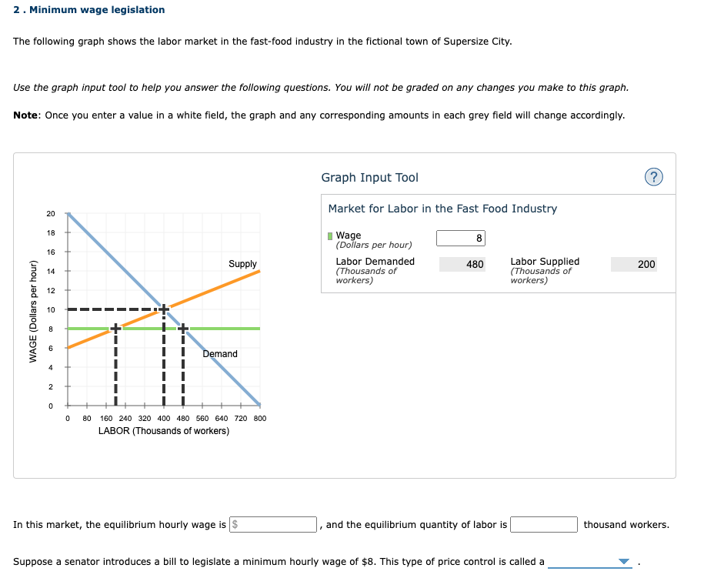Click the Graph Input Tool panel title
Viewport: 704px width, 588px height.
pos(369,177)
